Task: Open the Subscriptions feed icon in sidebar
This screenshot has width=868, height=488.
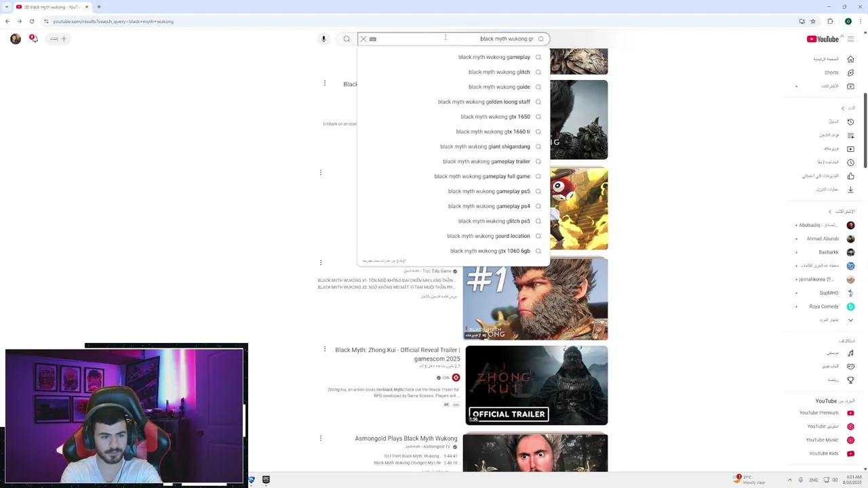Action: [850, 86]
